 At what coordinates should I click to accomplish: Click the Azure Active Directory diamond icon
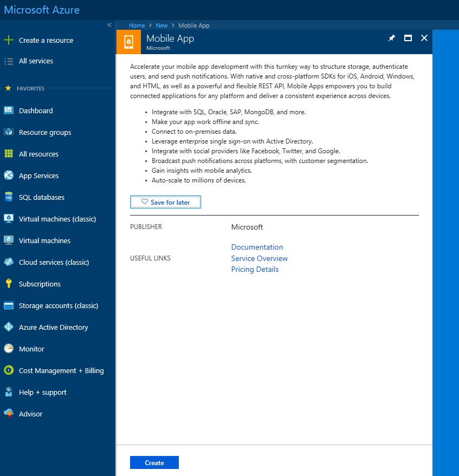click(x=9, y=327)
